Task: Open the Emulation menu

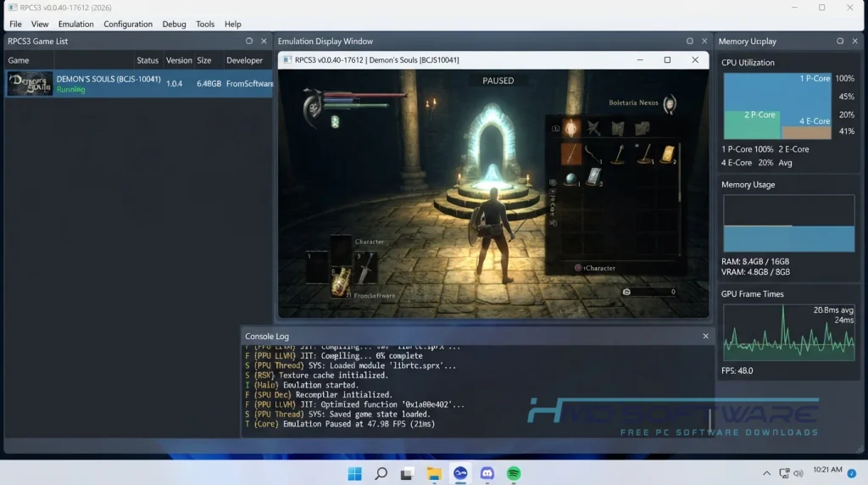Action: (x=75, y=24)
